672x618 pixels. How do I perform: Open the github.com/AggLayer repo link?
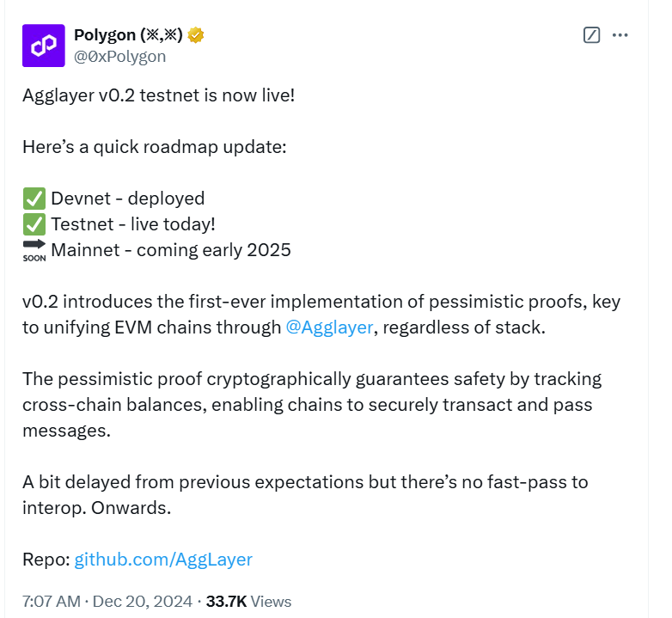tap(163, 560)
